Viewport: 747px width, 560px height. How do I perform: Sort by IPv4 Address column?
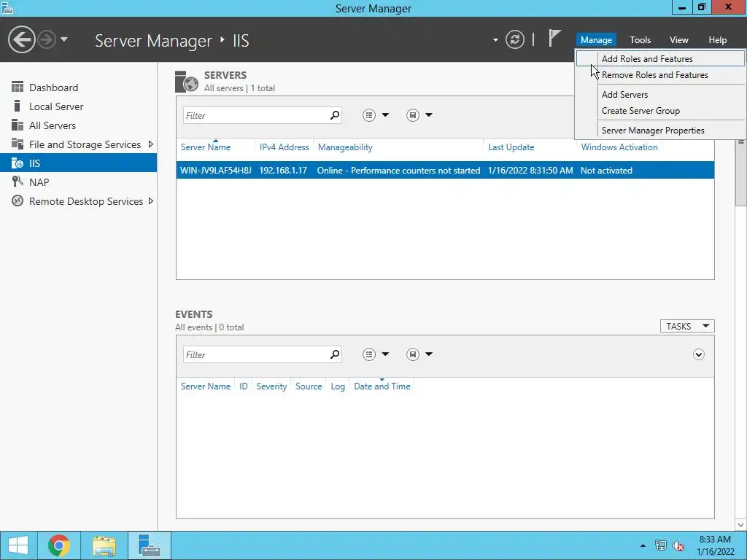(x=284, y=147)
